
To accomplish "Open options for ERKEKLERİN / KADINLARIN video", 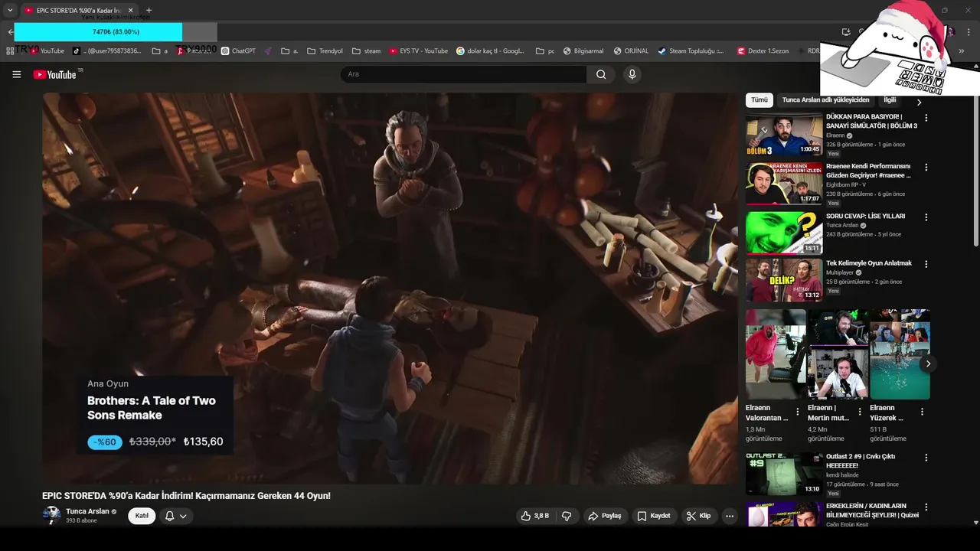I will (x=926, y=507).
